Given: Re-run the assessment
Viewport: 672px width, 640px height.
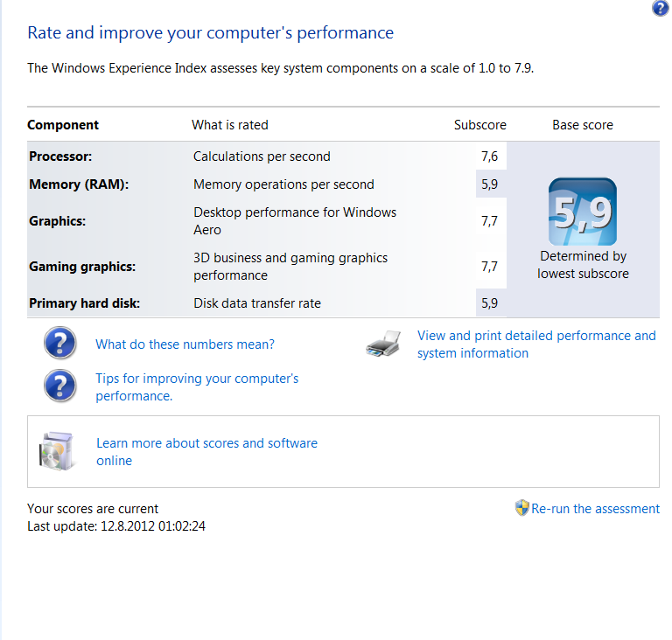Looking at the screenshot, I should click(x=595, y=509).
